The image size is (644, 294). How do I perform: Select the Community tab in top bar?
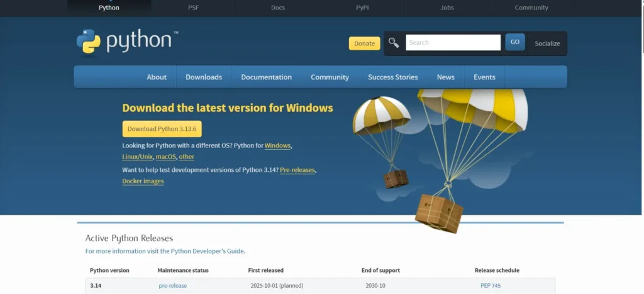coord(531,8)
